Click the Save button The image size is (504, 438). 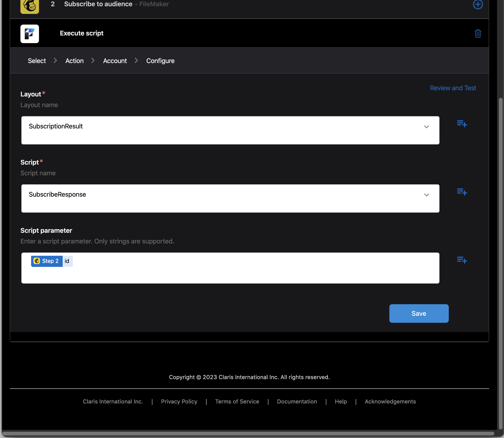[419, 313]
